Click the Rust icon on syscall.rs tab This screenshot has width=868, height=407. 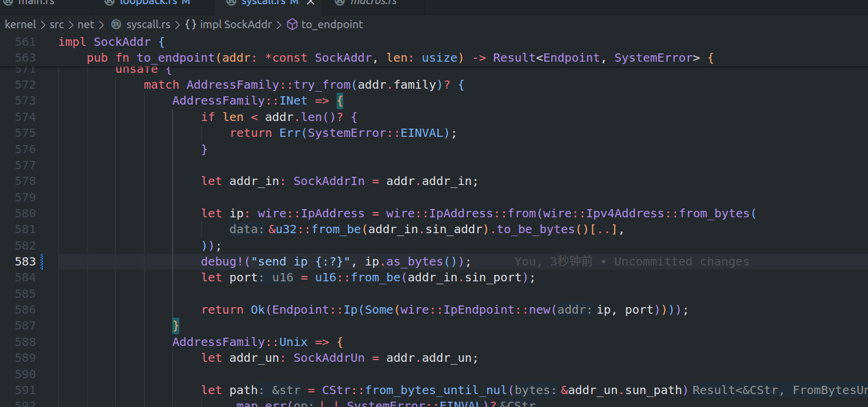pyautogui.click(x=231, y=2)
